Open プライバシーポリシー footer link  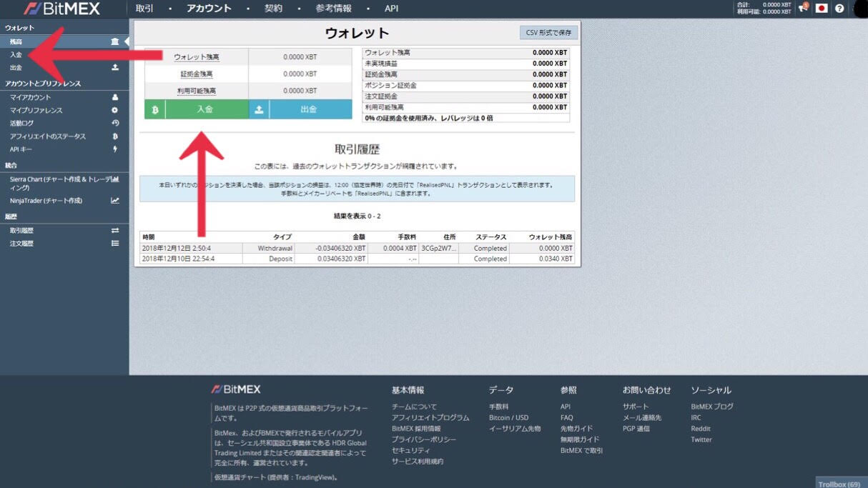[424, 439]
